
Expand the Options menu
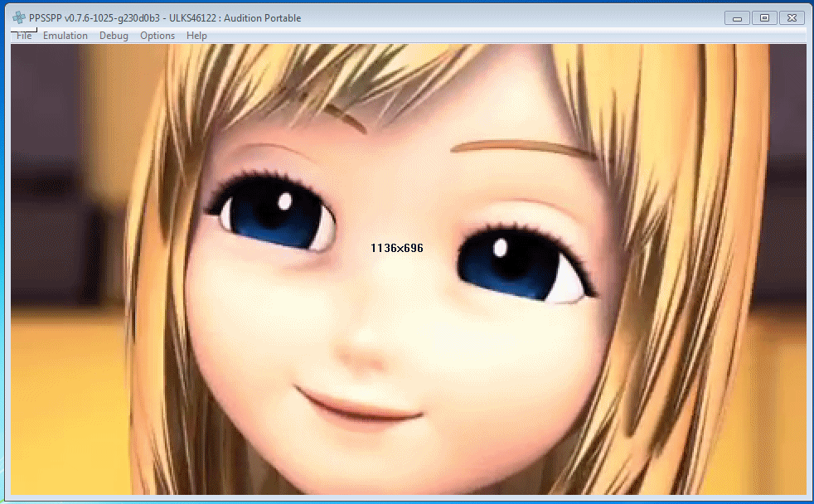coord(157,36)
